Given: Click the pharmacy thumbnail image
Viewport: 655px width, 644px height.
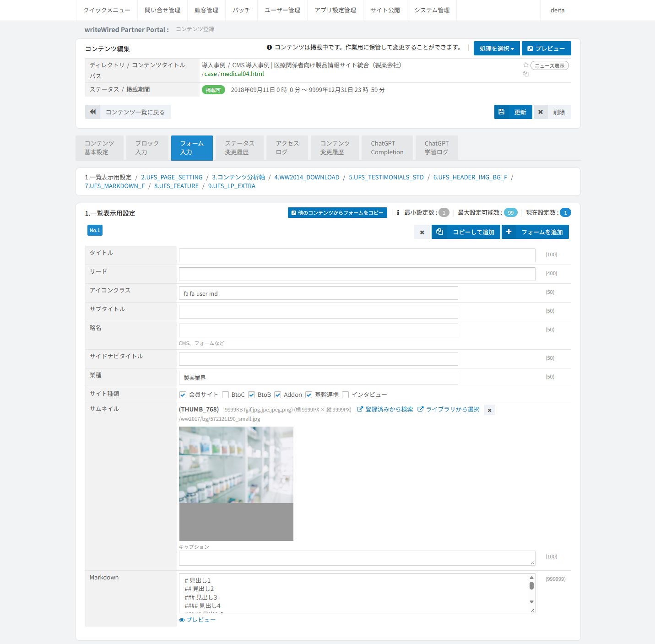Looking at the screenshot, I should pos(236,484).
